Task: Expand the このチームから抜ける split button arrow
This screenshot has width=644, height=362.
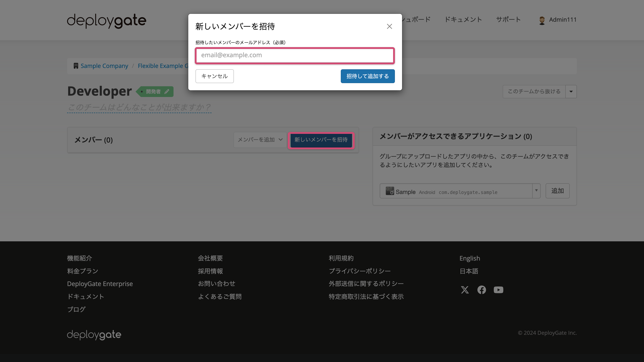Action: pyautogui.click(x=572, y=91)
